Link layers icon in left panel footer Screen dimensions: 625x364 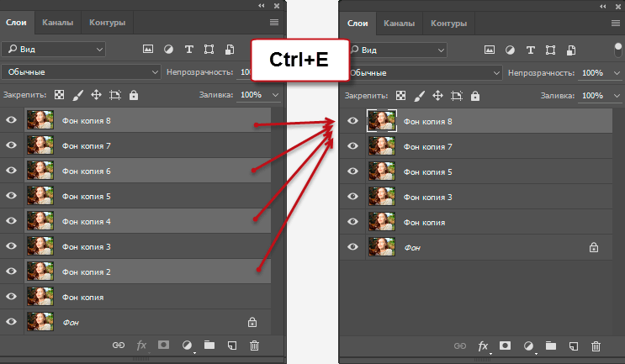click(x=119, y=346)
